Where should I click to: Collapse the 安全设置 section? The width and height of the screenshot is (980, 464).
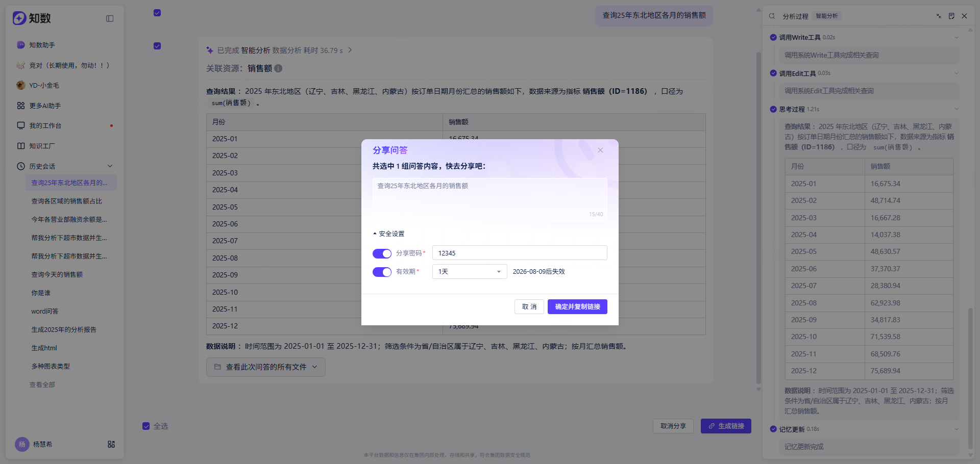tap(388, 234)
